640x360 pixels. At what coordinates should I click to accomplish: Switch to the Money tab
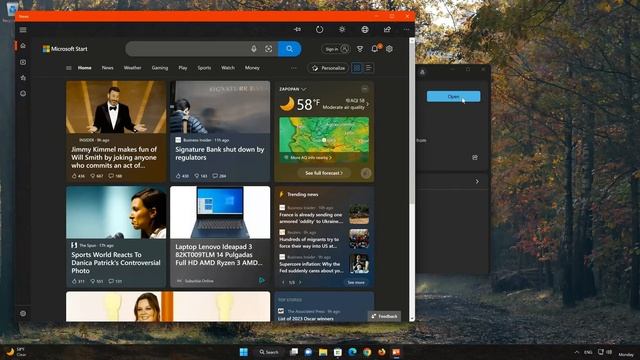click(x=252, y=68)
